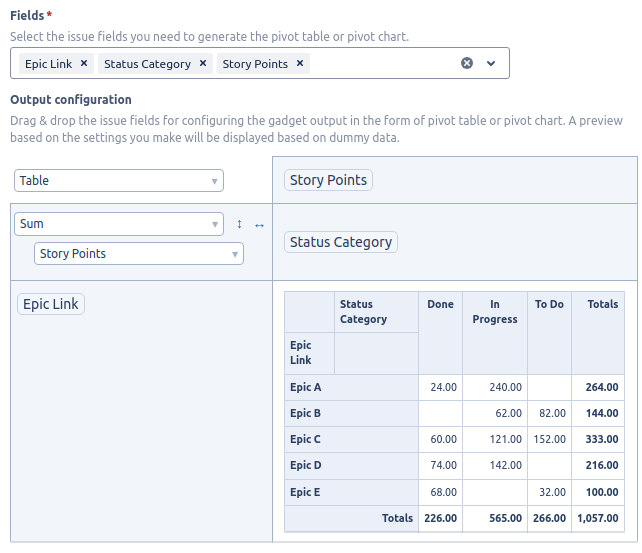The width and height of the screenshot is (642, 553).
Task: Click the 240.00 cell for Epic A
Action: pos(495,387)
